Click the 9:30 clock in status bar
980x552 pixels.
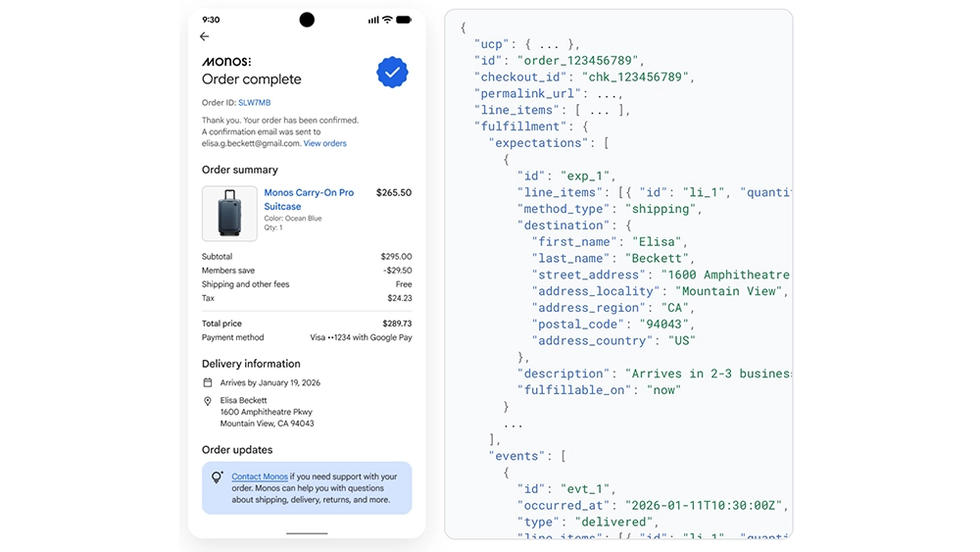coord(211,20)
